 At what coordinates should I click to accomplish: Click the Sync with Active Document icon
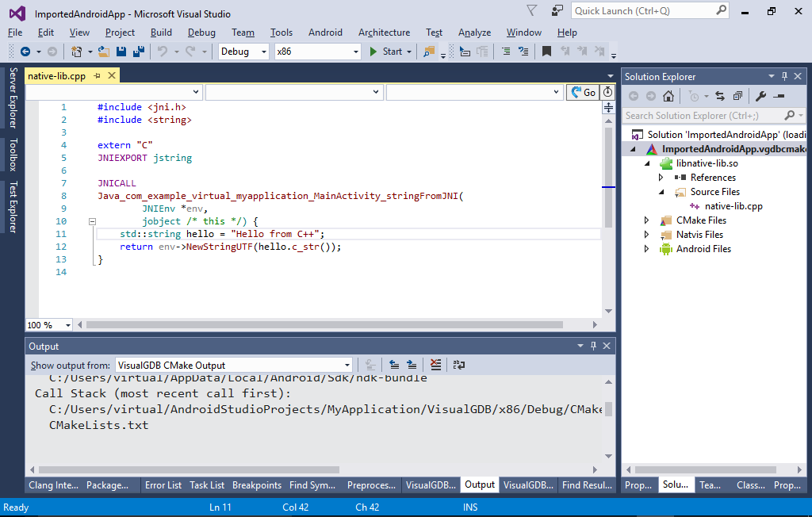pos(719,96)
